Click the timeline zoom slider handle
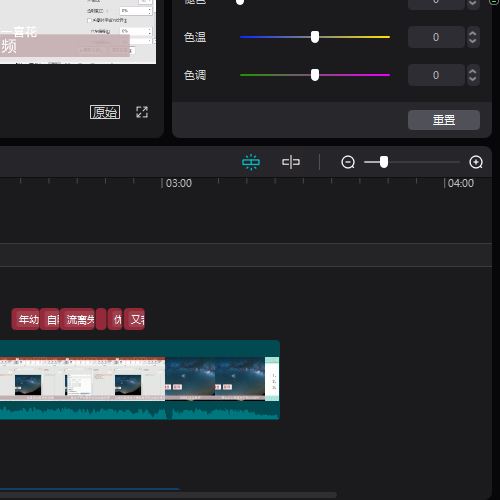 coord(384,162)
